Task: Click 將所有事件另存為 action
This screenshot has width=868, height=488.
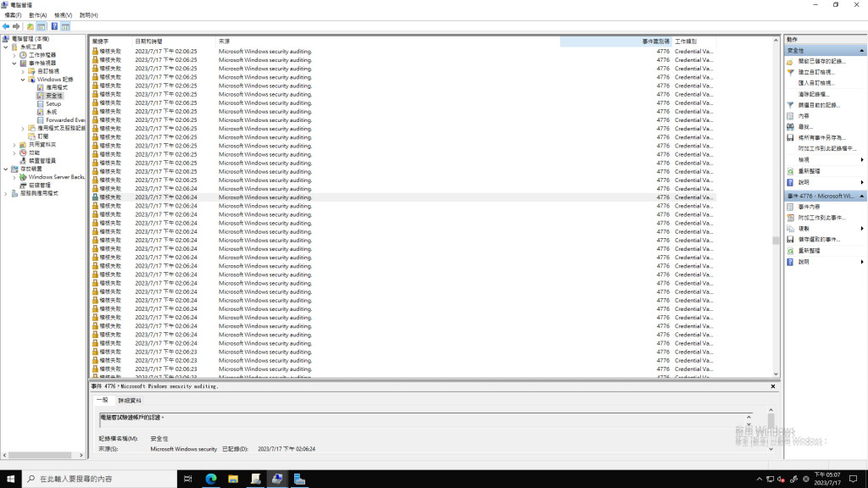Action: coord(822,138)
